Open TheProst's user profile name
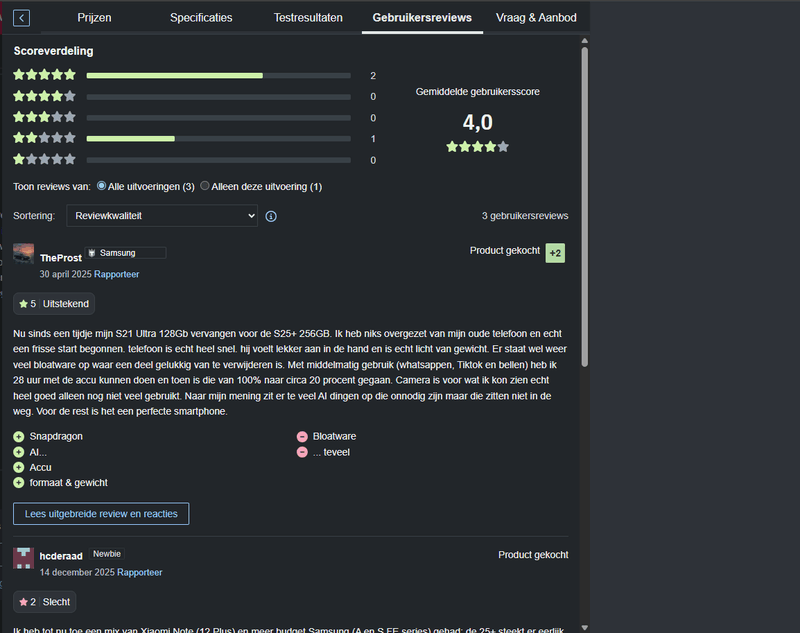Image resolution: width=800 pixels, height=633 pixels. pyautogui.click(x=61, y=258)
